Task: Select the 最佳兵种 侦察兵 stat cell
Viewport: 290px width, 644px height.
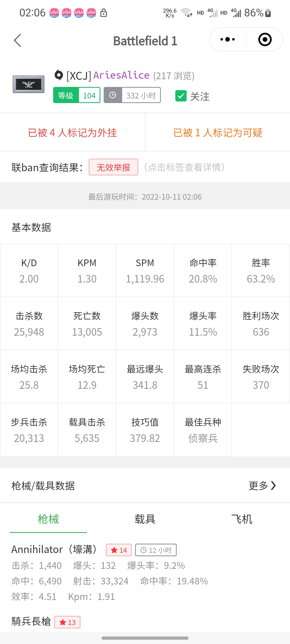Action: [203, 430]
